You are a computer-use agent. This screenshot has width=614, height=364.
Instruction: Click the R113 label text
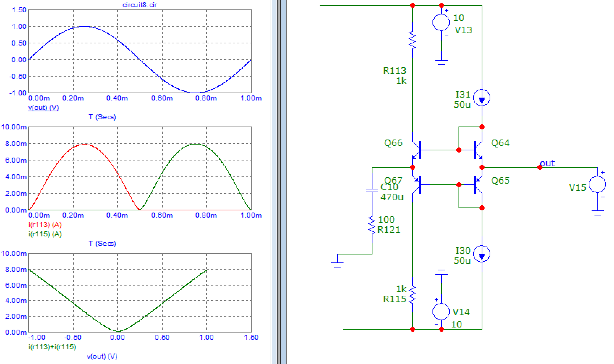point(395,70)
